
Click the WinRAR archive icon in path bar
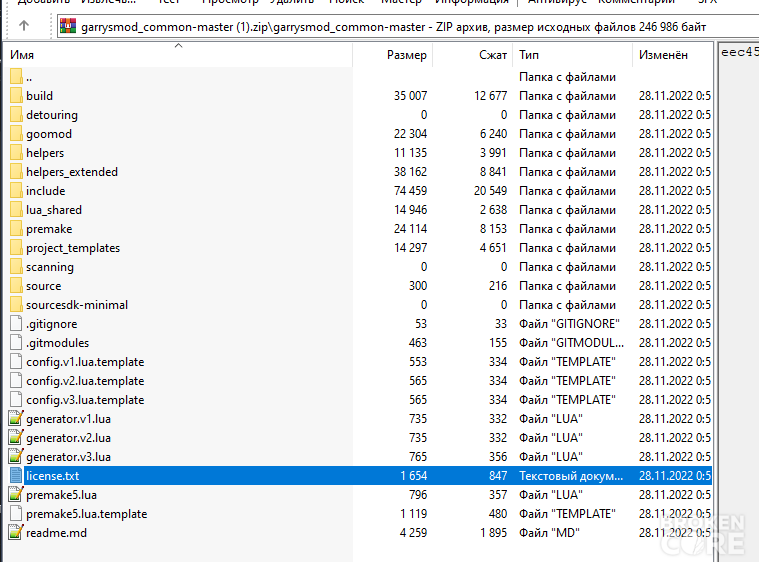68,26
